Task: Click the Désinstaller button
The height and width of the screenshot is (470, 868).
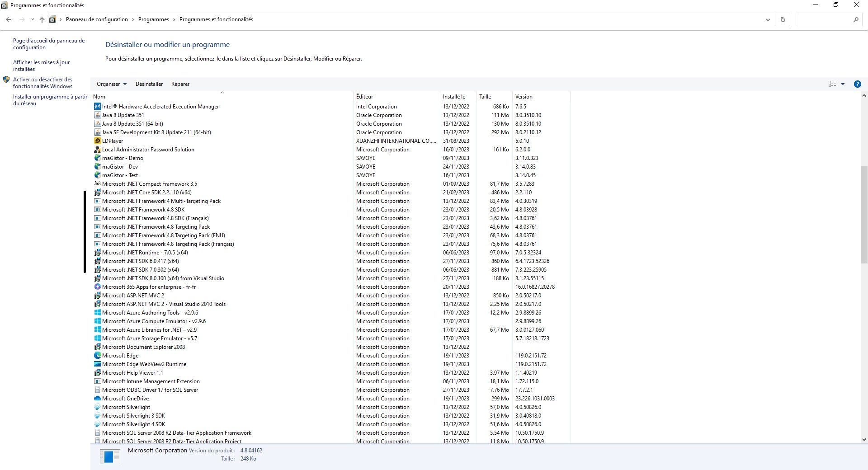Action: (x=149, y=84)
